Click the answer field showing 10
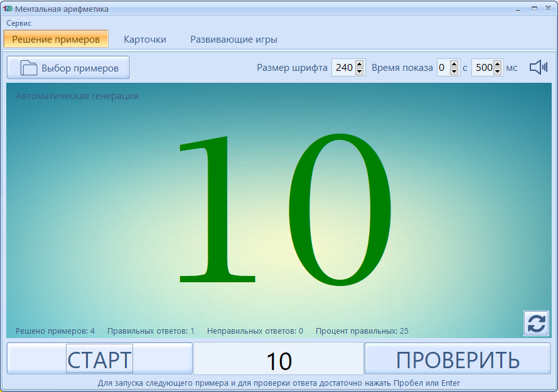The width and height of the screenshot is (558, 392). tap(279, 358)
